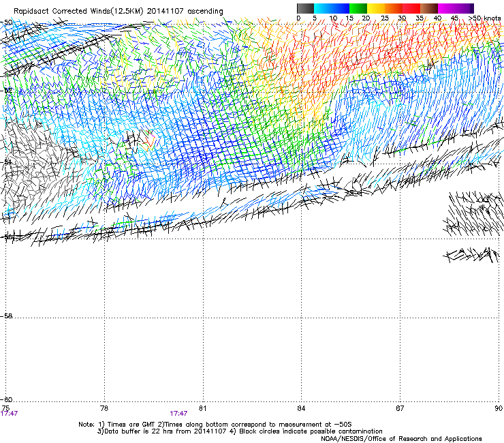Click the orange 25-30 knots legend swatch

pyautogui.click(x=394, y=8)
